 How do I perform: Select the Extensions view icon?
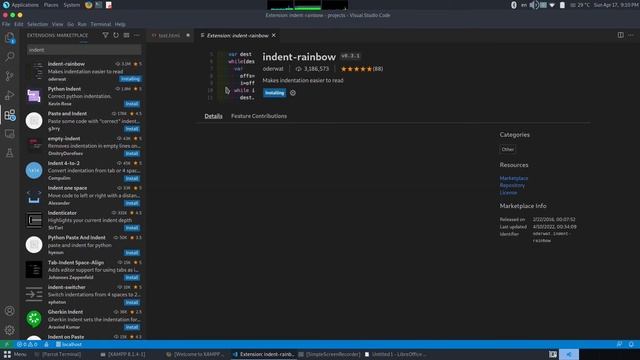point(10,115)
